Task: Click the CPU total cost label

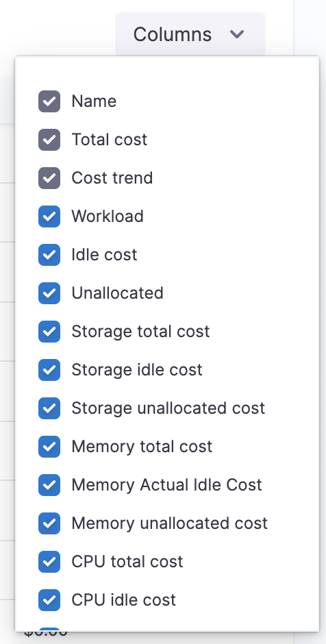Action: click(x=127, y=562)
